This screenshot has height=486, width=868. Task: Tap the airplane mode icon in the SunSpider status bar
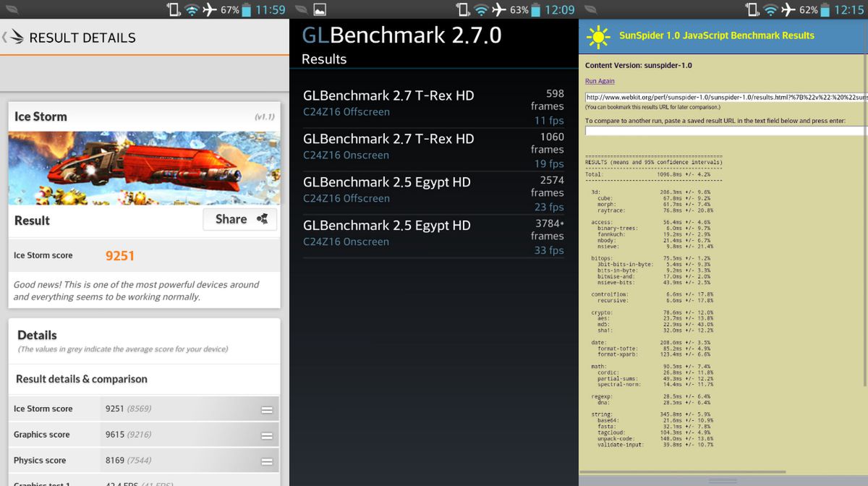(788, 9)
